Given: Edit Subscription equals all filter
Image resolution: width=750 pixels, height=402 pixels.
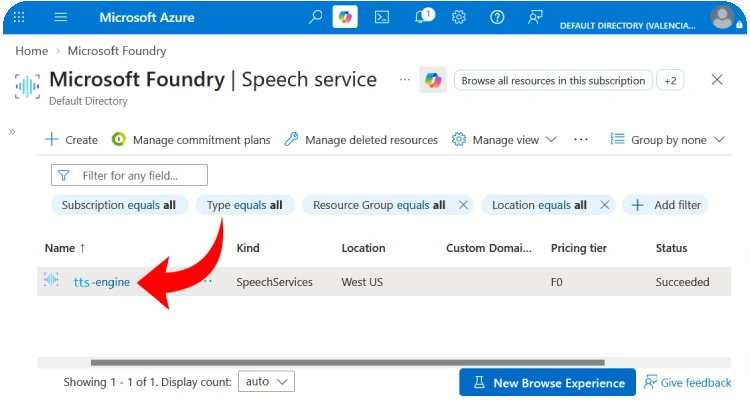Looking at the screenshot, I should click(x=119, y=205).
